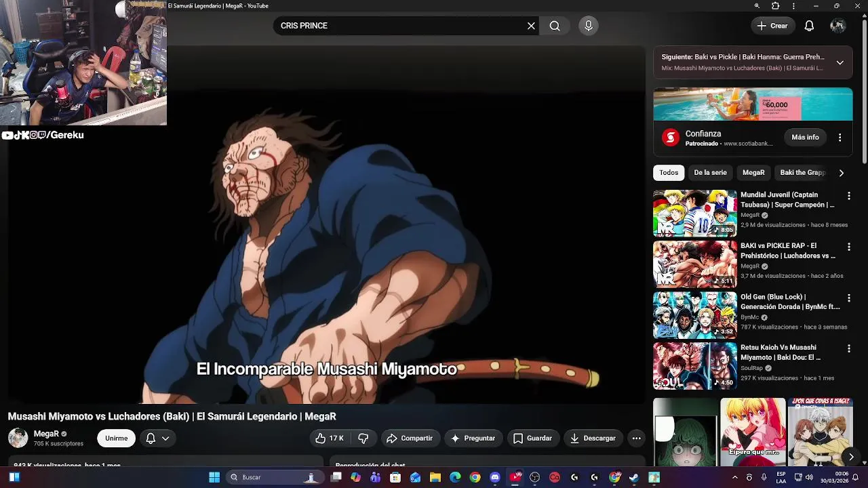The height and width of the screenshot is (488, 868).
Task: Open the Windows Start menu
Action: tap(214, 477)
